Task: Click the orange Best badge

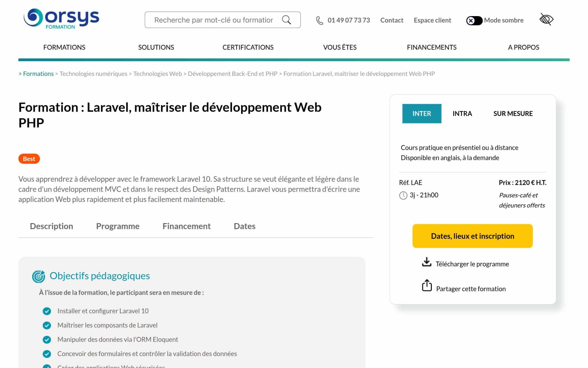Action: tap(29, 159)
